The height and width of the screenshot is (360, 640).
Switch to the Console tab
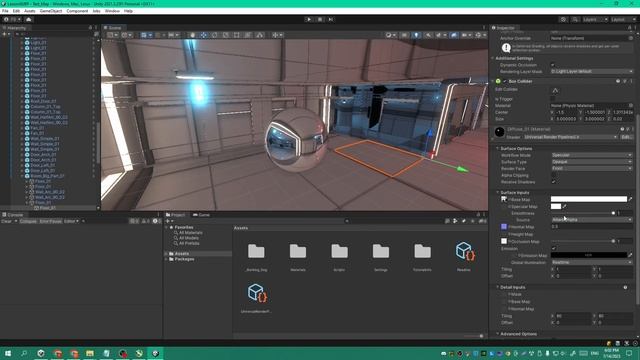click(13, 215)
